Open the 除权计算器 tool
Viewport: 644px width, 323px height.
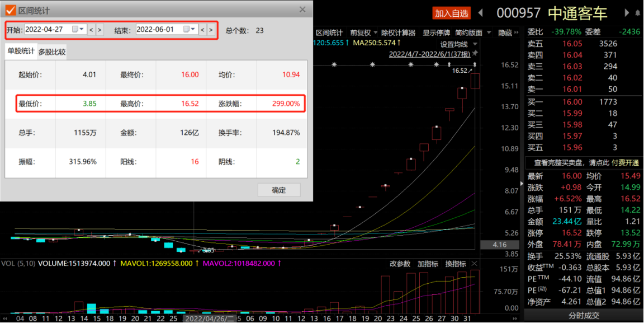click(x=399, y=32)
